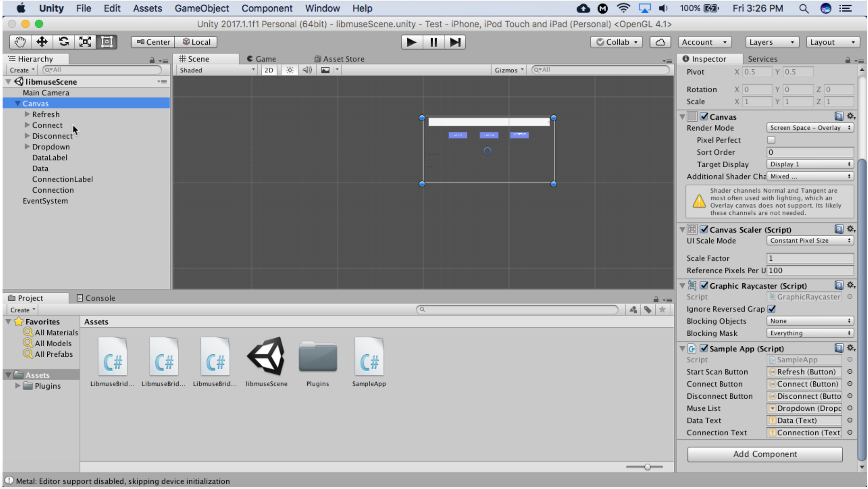This screenshot has width=868, height=489.
Task: Enable the Pixel Perfect checkbox
Action: coord(771,140)
